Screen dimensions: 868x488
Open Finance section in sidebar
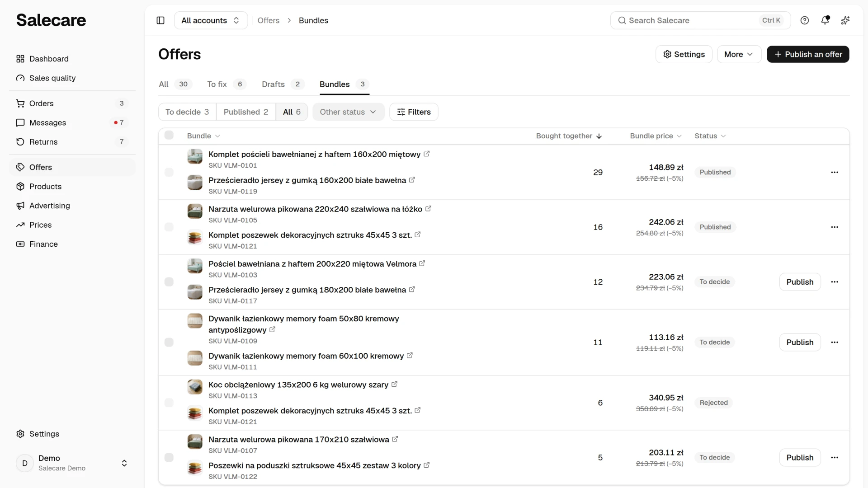[72, 244]
